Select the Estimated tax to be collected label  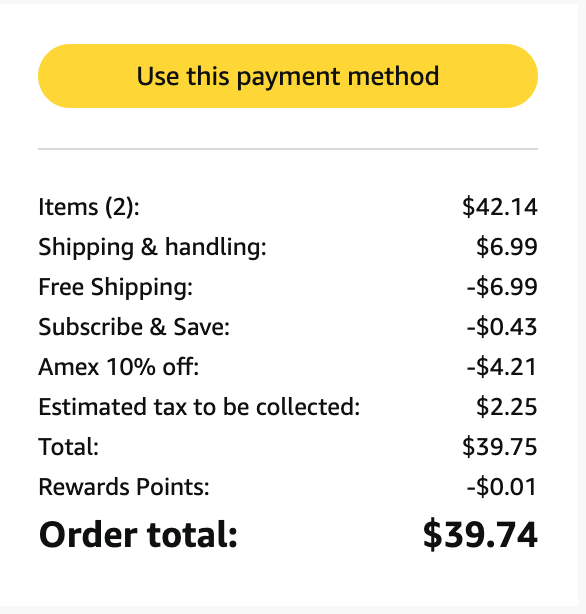click(199, 407)
